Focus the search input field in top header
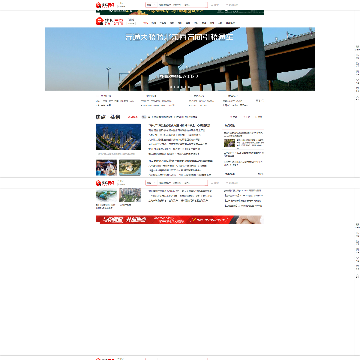 181,5
